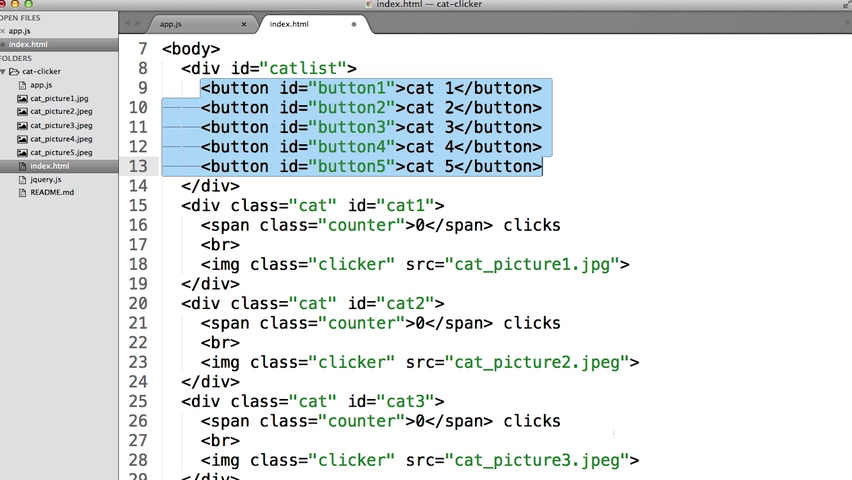Click the title bar document icon
The width and height of the screenshot is (852, 480).
coord(369,4)
